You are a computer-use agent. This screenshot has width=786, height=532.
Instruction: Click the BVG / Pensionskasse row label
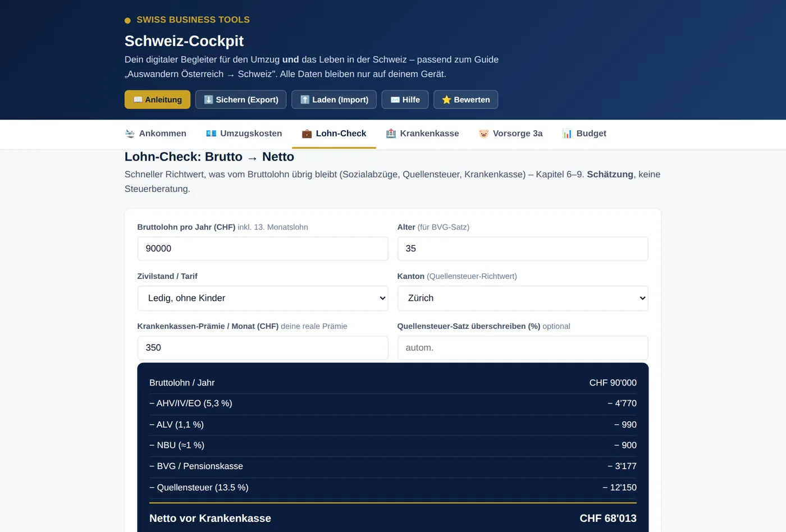196,466
